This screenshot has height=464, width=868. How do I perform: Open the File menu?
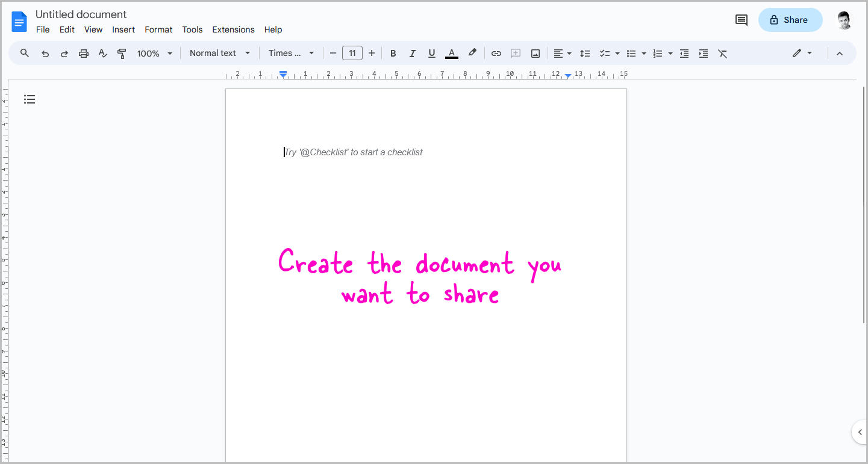pos(43,29)
